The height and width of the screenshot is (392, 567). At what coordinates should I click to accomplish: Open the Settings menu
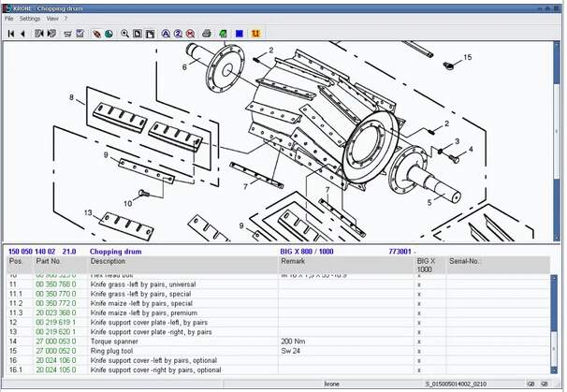(x=30, y=19)
